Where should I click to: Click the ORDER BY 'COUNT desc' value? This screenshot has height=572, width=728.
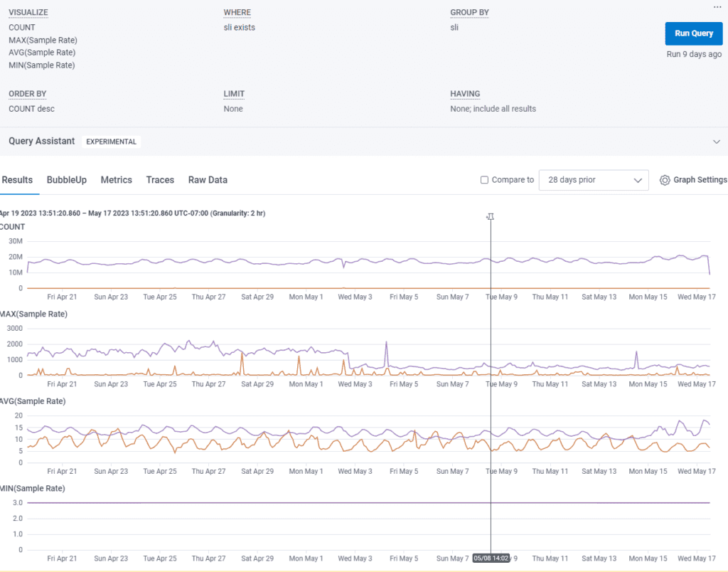tap(31, 109)
